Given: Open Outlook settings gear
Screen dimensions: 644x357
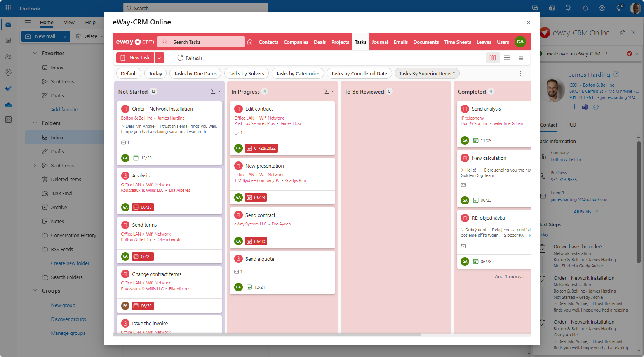Looking at the screenshot, I should (602, 8).
